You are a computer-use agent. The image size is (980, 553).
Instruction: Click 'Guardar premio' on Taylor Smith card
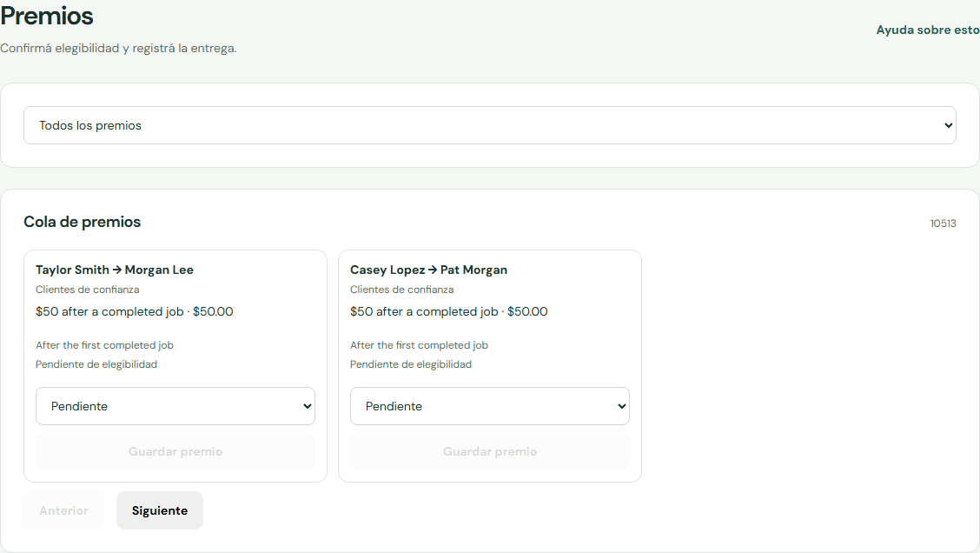[x=175, y=451]
